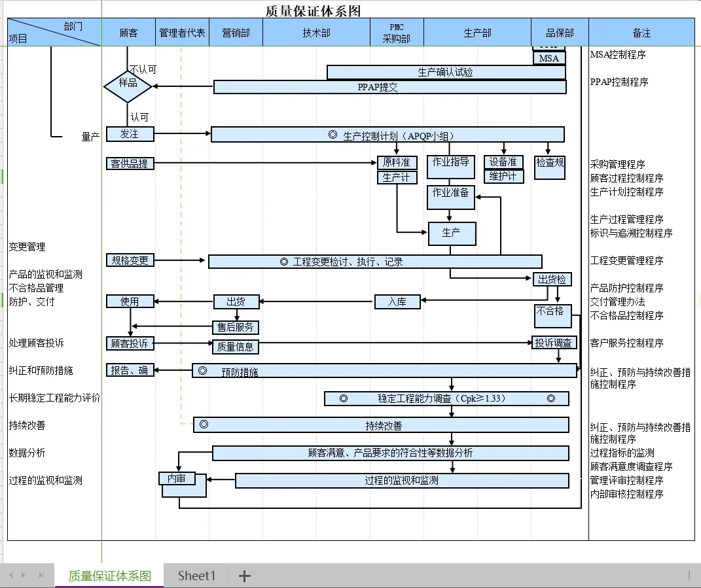Select the 预防措施 bar
Image resolution: width=701 pixels, height=588 pixels.
tap(384, 371)
